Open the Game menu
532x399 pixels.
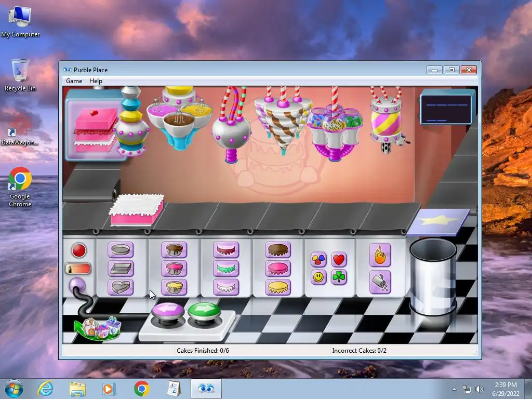coord(74,81)
